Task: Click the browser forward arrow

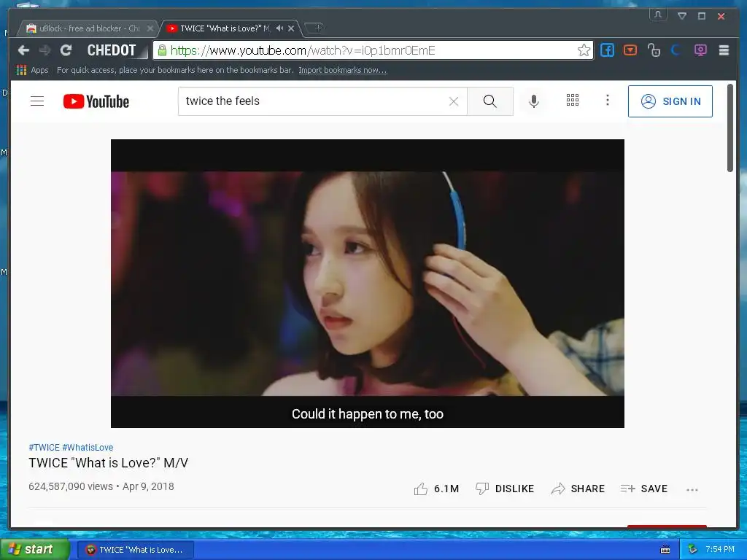Action: click(x=44, y=50)
